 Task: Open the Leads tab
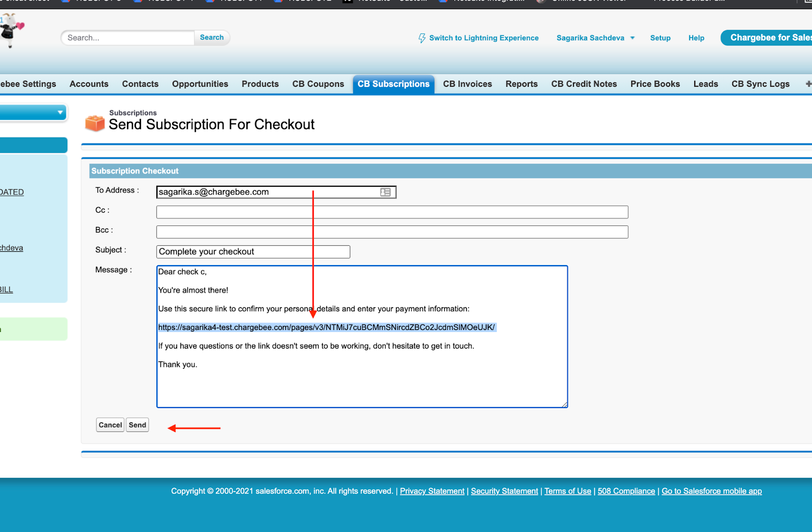click(x=706, y=84)
